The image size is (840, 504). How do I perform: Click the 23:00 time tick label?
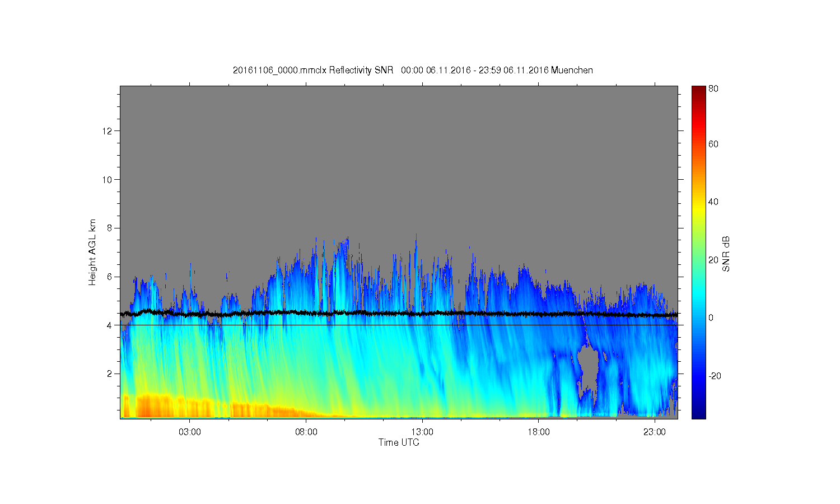[655, 432]
